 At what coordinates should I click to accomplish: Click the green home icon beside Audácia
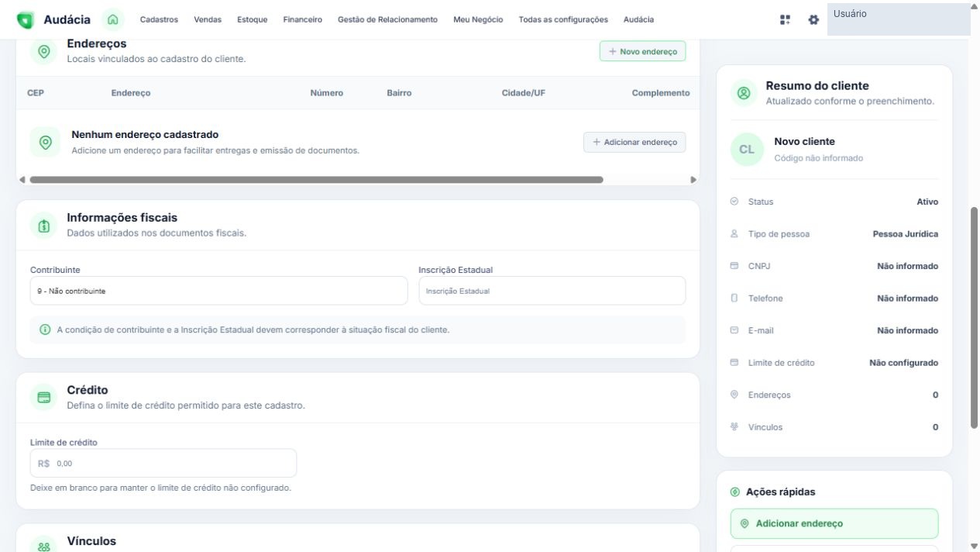[114, 19]
